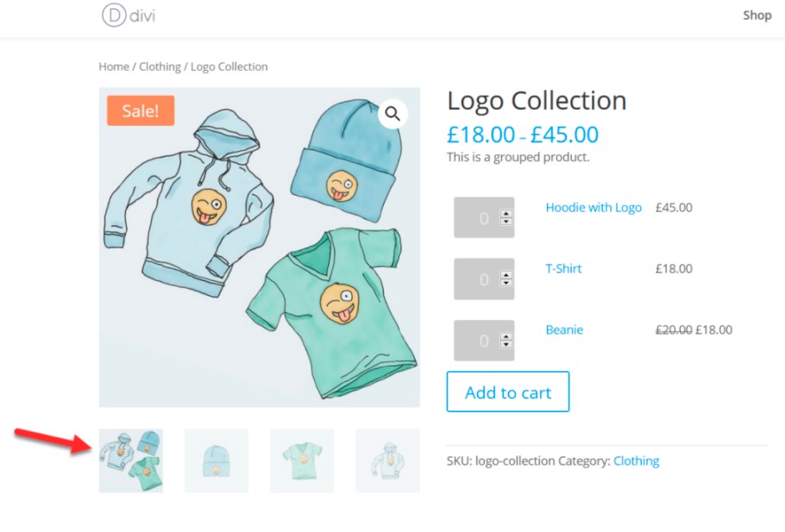Select the logo collection group thumbnail
785x532 pixels.
point(130,460)
